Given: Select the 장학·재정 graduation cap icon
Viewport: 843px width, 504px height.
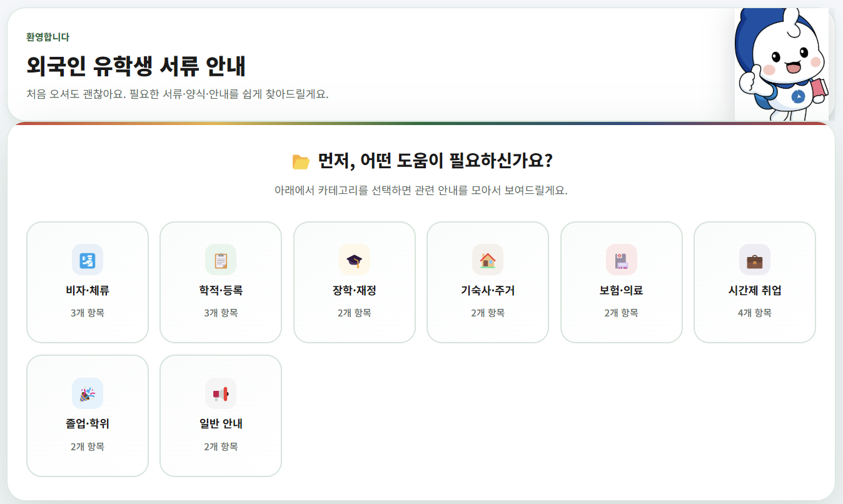Looking at the screenshot, I should 354,260.
